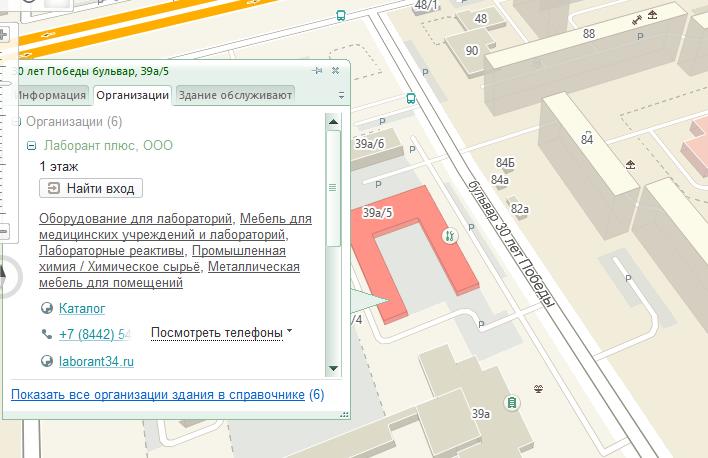
Task: Pin the building info panel
Action: pos(317,71)
